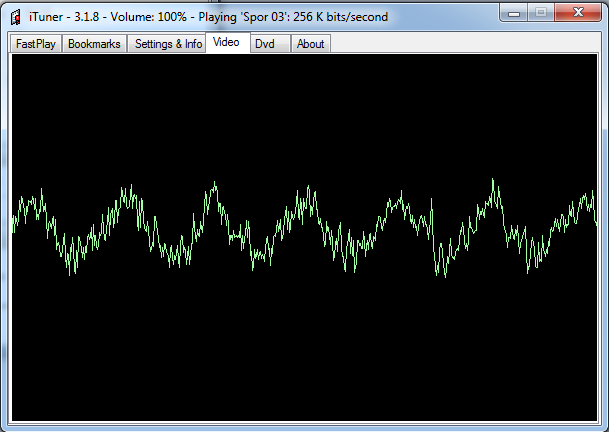Minimize the iTuner window

point(518,13)
